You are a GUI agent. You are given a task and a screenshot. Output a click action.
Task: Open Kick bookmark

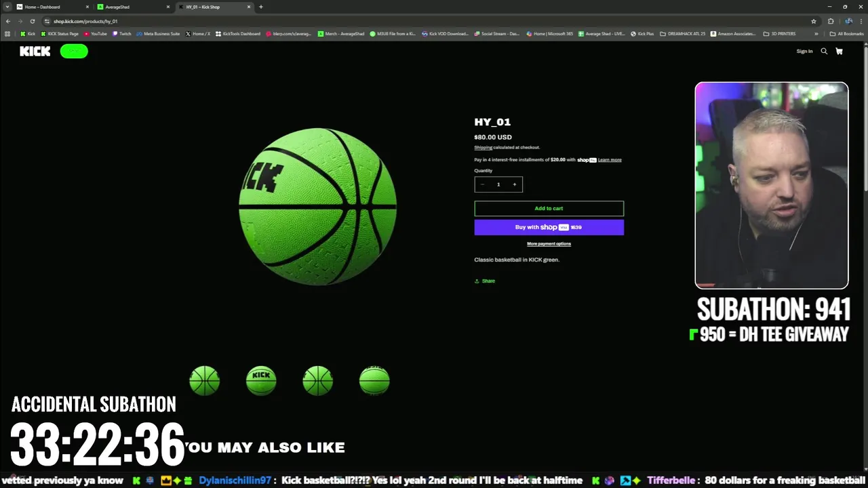point(28,33)
